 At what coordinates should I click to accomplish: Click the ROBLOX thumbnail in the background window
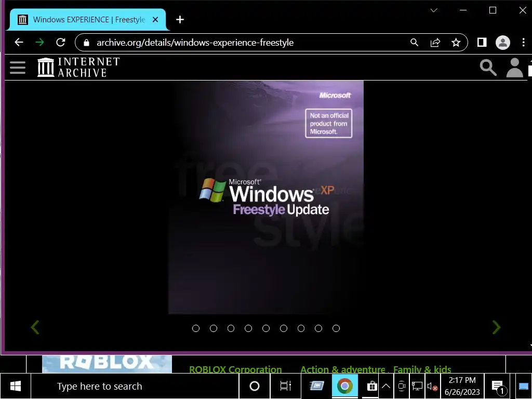(x=107, y=364)
